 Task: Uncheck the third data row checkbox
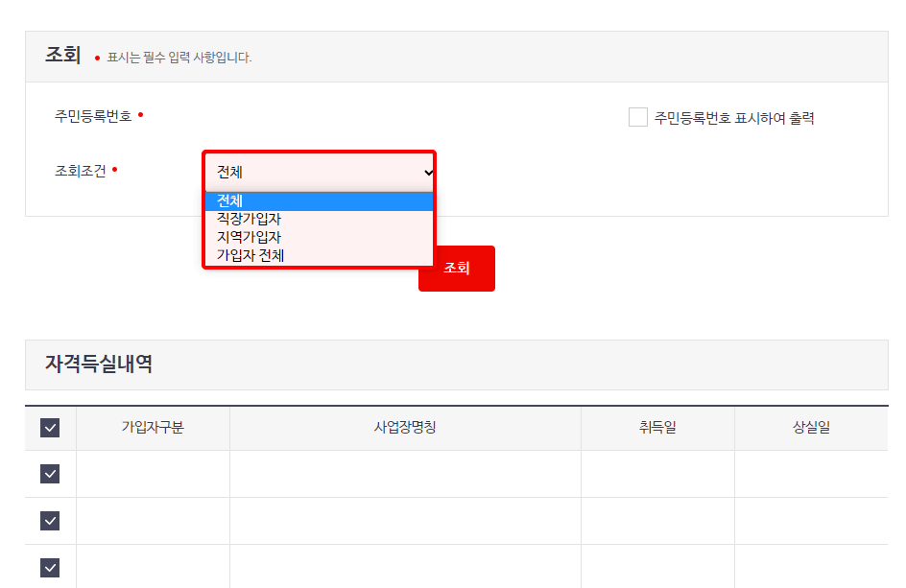tap(50, 568)
